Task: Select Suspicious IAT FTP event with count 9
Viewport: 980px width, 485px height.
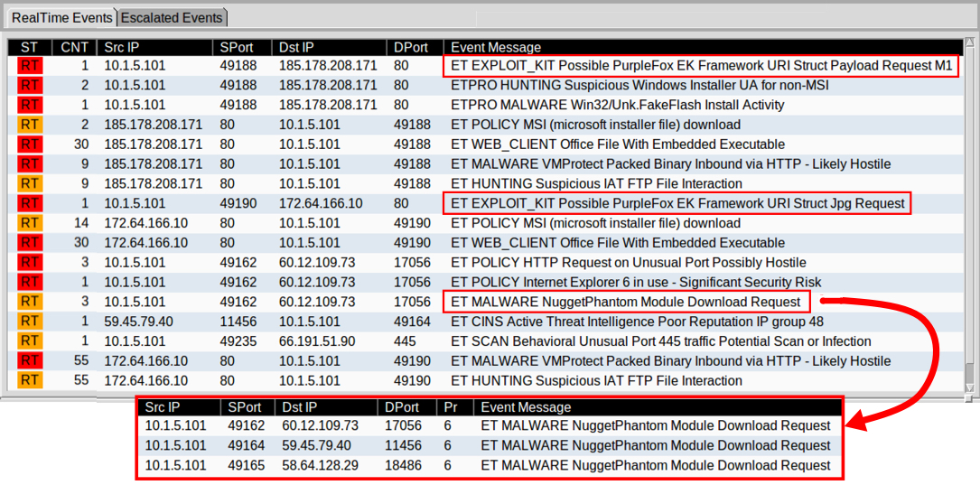Action: (486, 183)
